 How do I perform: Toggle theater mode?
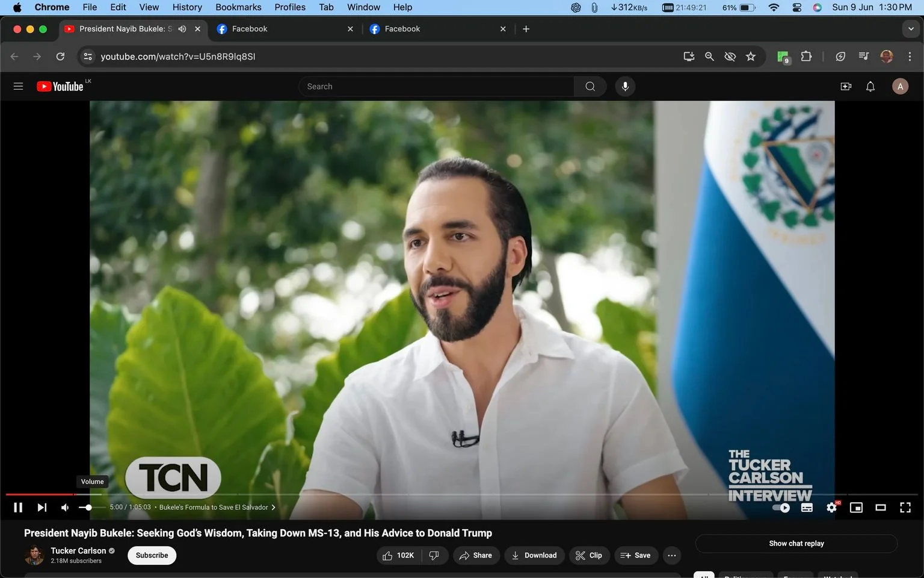coord(881,508)
